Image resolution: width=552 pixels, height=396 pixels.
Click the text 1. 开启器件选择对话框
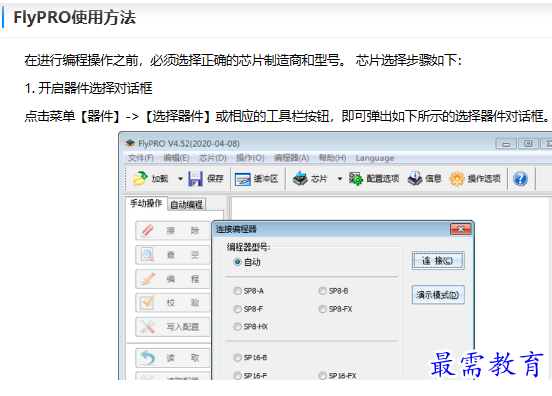pyautogui.click(x=89, y=88)
